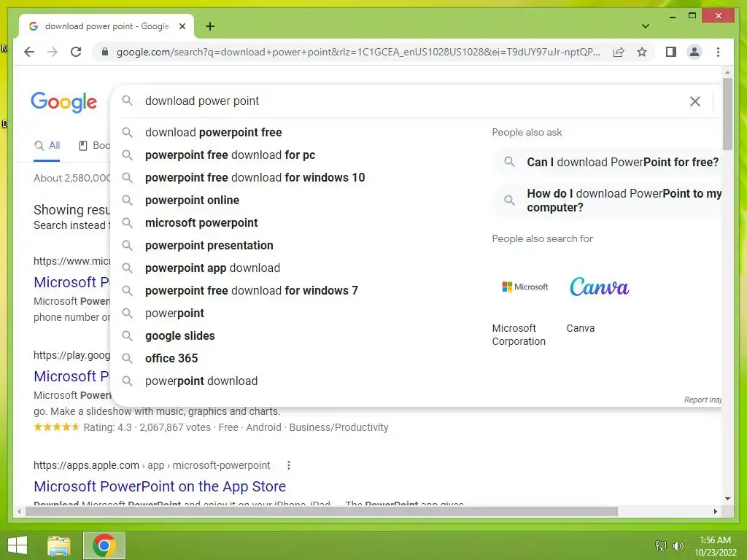Open new tab with plus button

tap(210, 26)
